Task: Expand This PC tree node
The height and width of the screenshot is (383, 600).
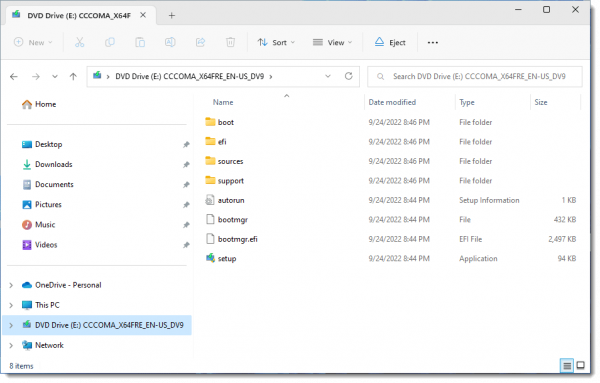Action: (x=11, y=305)
